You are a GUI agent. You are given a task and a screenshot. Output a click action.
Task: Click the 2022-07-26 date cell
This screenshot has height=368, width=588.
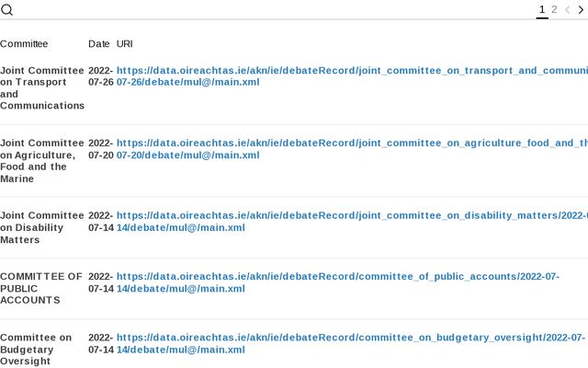pyautogui.click(x=101, y=76)
